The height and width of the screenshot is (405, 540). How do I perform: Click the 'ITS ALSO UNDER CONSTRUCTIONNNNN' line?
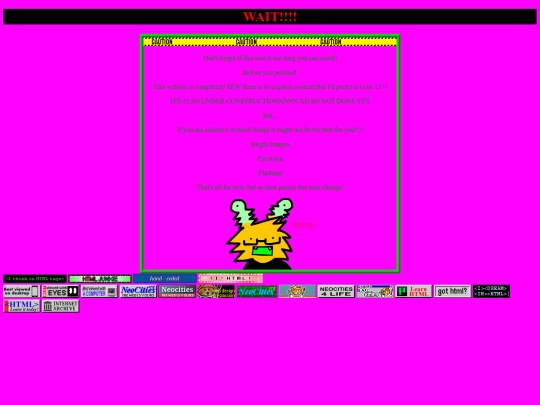(x=270, y=101)
